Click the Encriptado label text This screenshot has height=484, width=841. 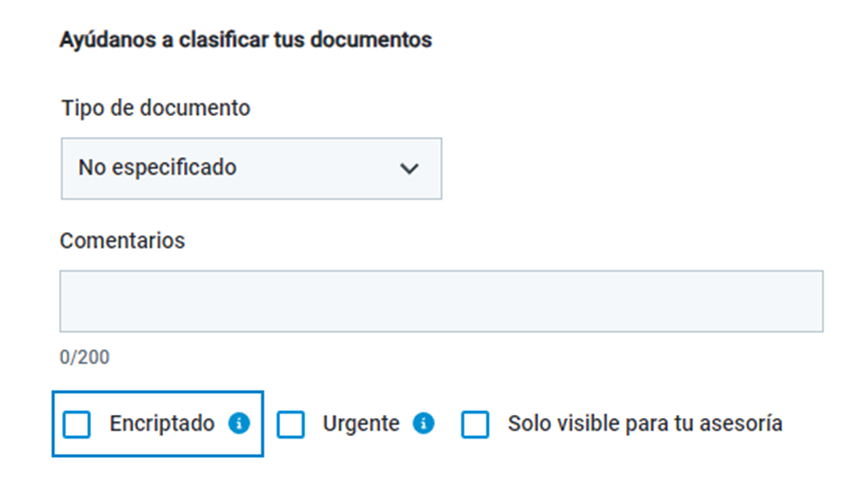162,423
